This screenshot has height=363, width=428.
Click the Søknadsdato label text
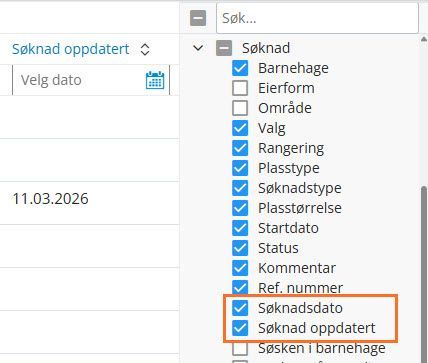[300, 308]
